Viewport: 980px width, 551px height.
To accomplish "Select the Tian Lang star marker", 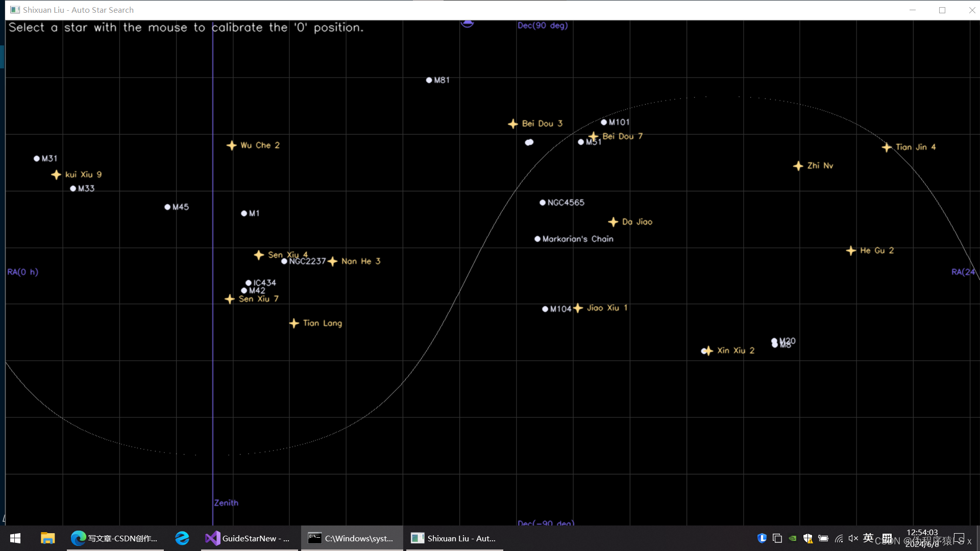I will [294, 323].
